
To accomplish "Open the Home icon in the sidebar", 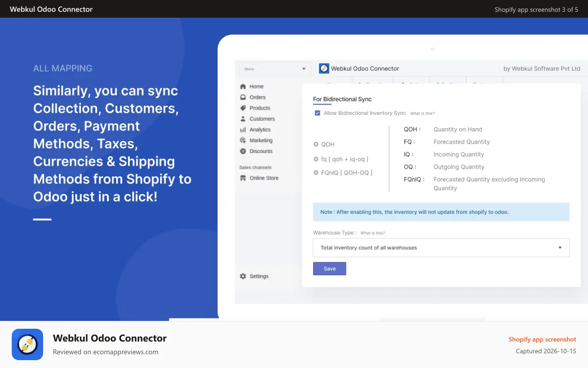I will [x=243, y=86].
